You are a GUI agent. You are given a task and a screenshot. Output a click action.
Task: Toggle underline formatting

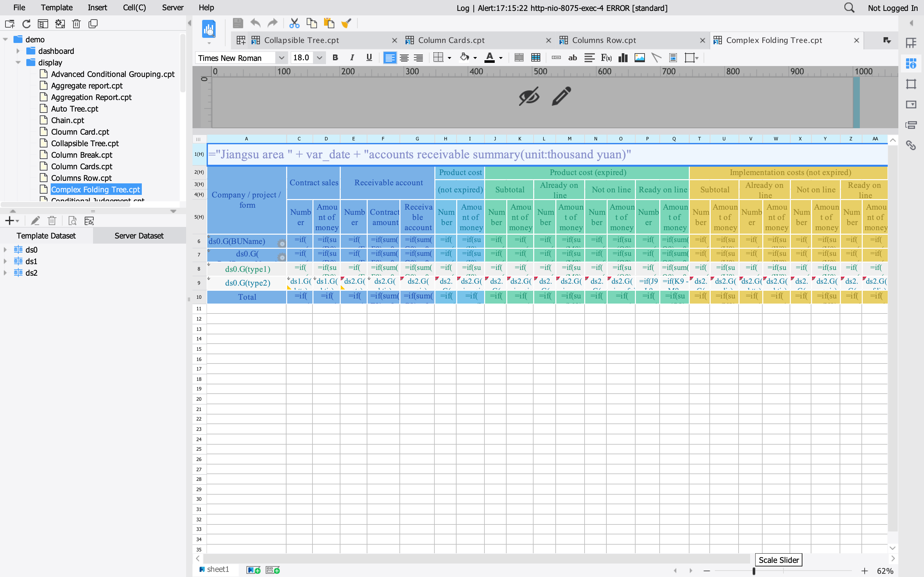[x=368, y=58]
